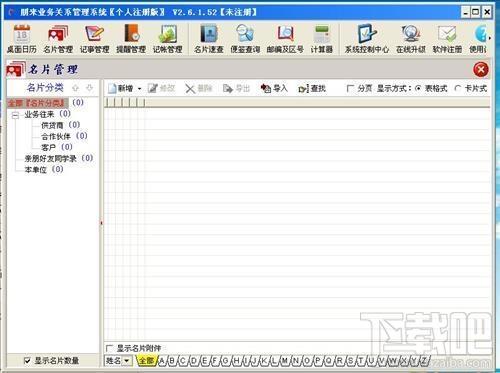The image size is (500, 373).
Task: Move the category up with the up arrow
Action: pyautogui.click(x=76, y=88)
